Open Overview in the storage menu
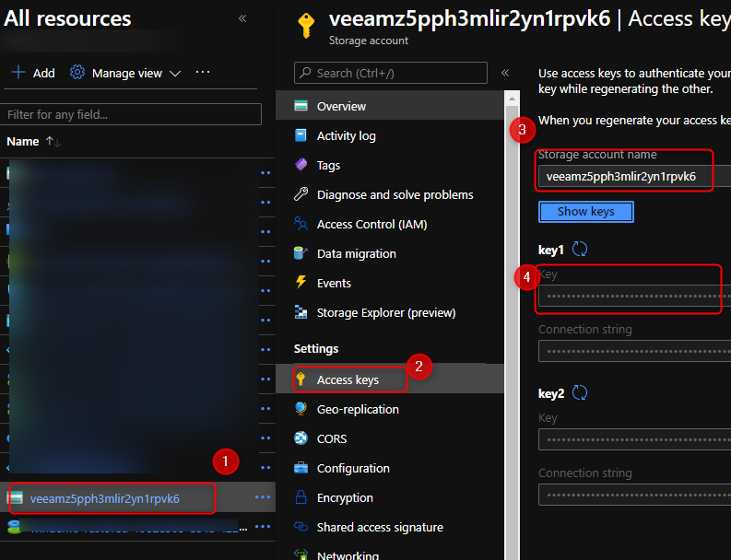The width and height of the screenshot is (731, 560). [341, 106]
